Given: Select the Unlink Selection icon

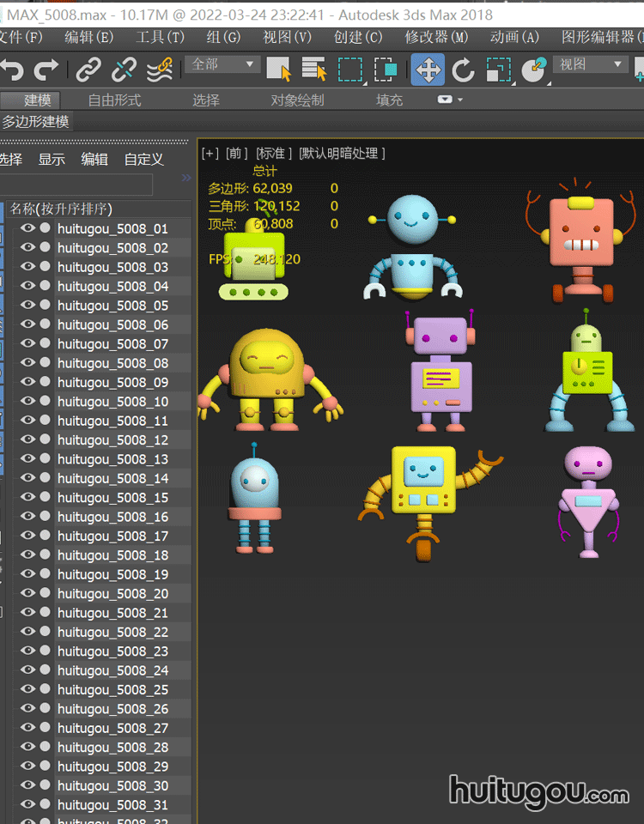Looking at the screenshot, I should [124, 70].
